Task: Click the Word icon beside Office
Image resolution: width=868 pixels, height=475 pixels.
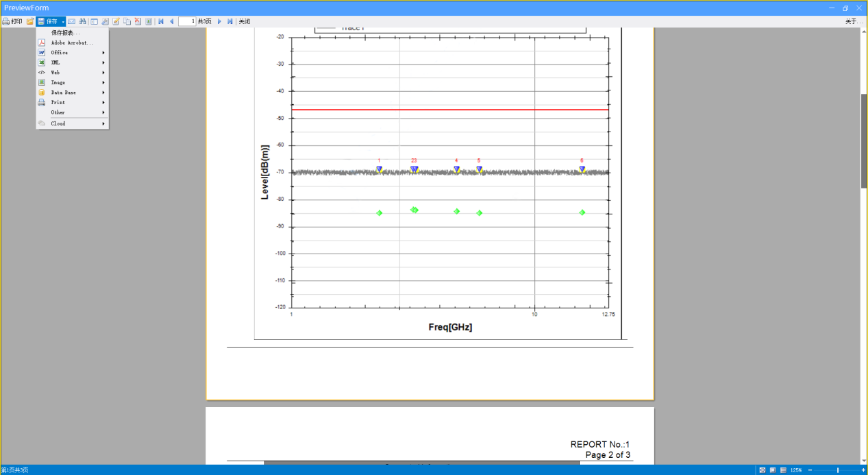Action: point(42,53)
